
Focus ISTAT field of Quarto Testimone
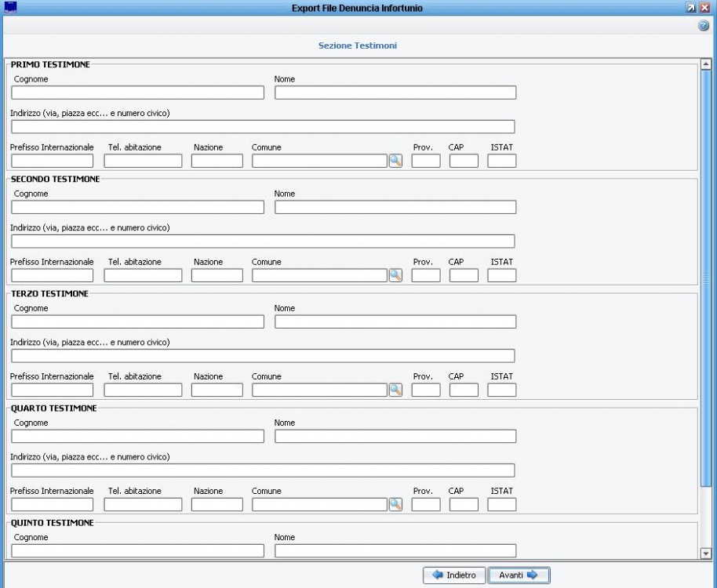[502, 504]
